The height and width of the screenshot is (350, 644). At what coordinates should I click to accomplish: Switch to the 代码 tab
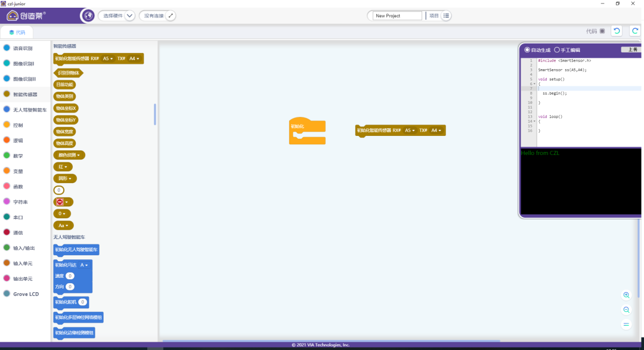pyautogui.click(x=17, y=32)
